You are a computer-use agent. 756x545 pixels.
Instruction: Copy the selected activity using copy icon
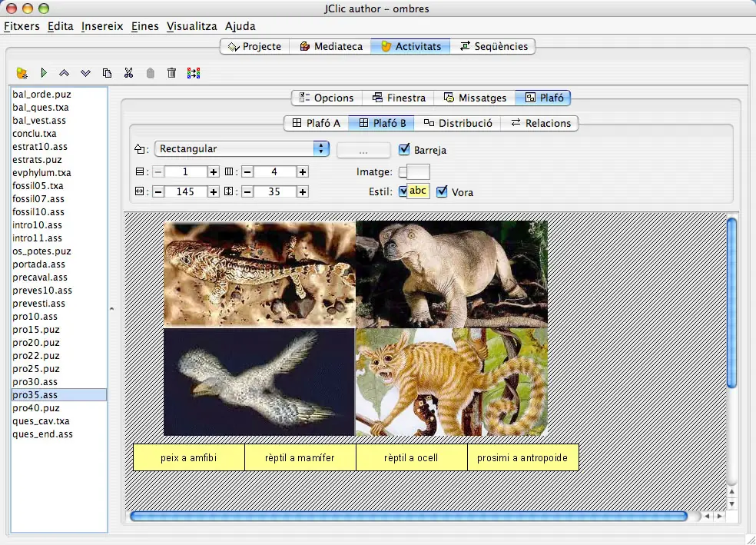tap(107, 73)
